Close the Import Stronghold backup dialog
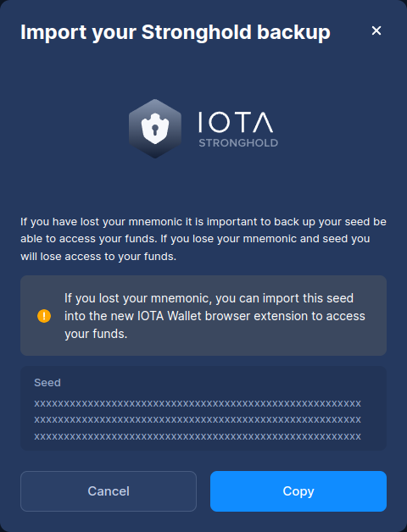407x532 pixels. pyautogui.click(x=376, y=30)
